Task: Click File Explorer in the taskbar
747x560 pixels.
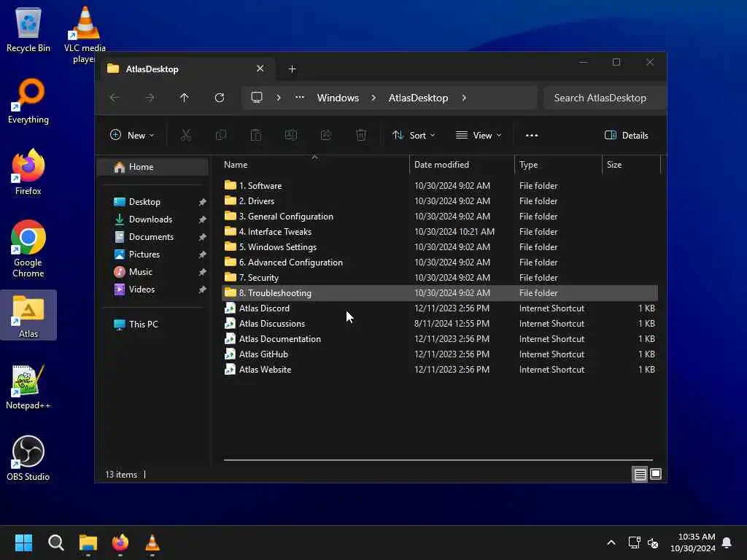Action: [88, 542]
